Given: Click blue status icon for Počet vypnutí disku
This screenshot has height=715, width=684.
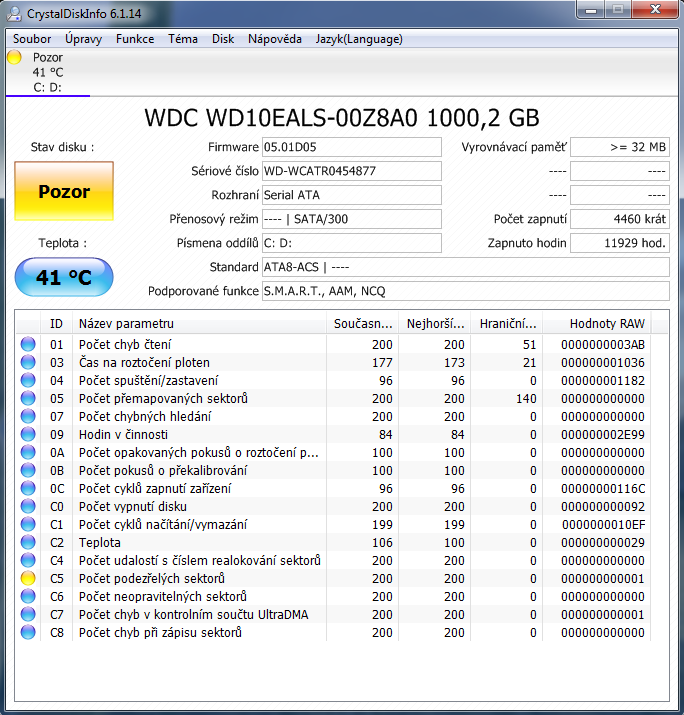Looking at the screenshot, I should point(28,507).
